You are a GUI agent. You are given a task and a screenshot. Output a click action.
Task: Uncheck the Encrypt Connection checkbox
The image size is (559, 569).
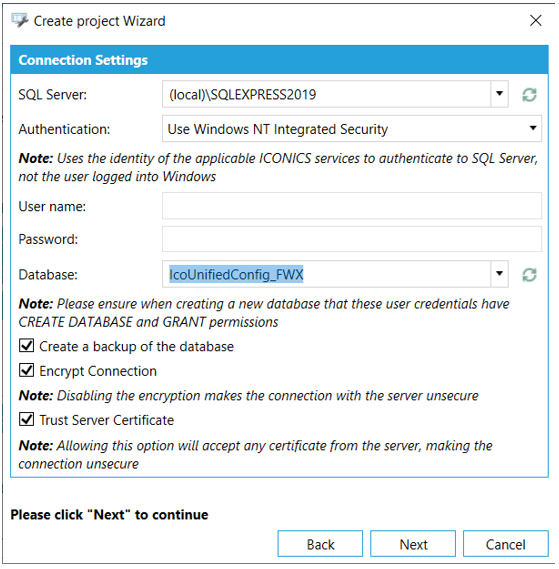(x=26, y=371)
